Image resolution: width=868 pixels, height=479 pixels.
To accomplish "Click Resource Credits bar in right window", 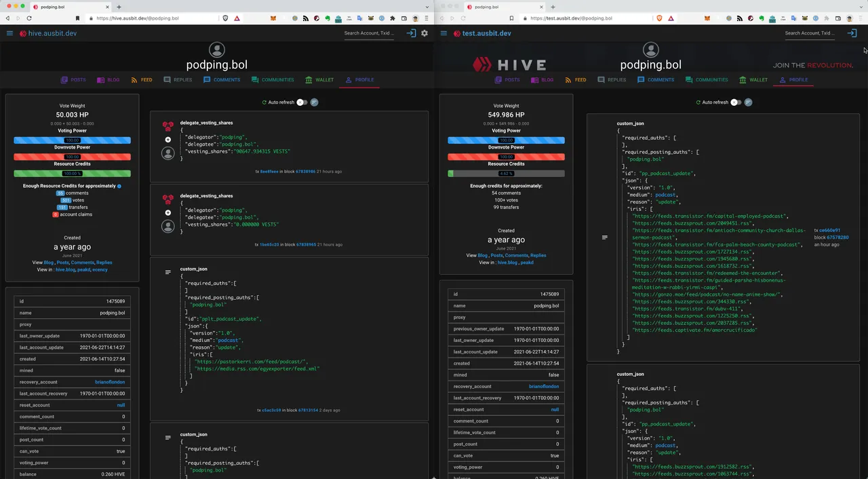I will coord(506,174).
